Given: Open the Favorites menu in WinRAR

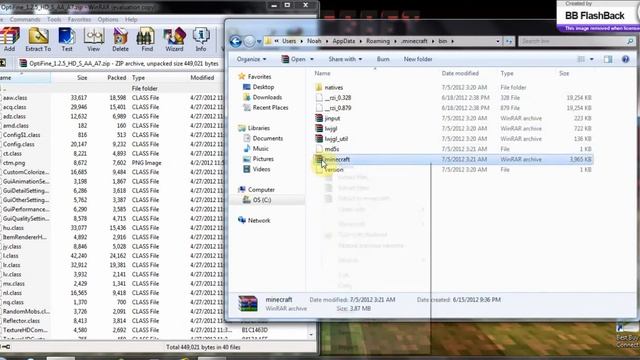Looking at the screenshot, I should [x=79, y=19].
